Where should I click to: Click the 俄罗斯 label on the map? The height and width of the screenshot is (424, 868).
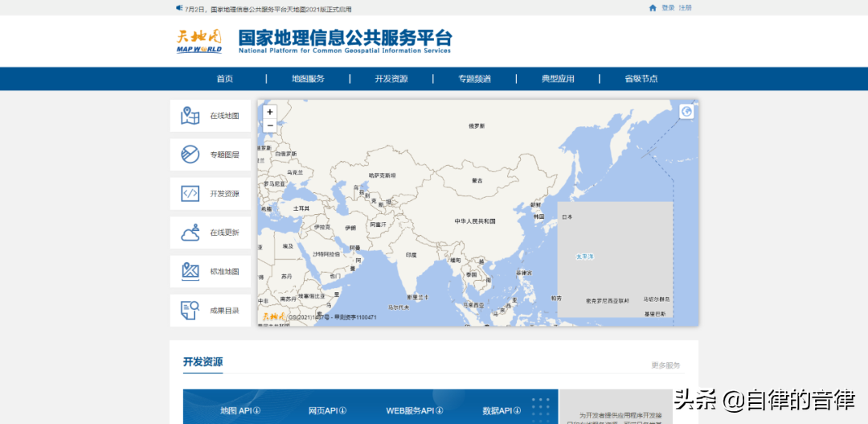[477, 126]
